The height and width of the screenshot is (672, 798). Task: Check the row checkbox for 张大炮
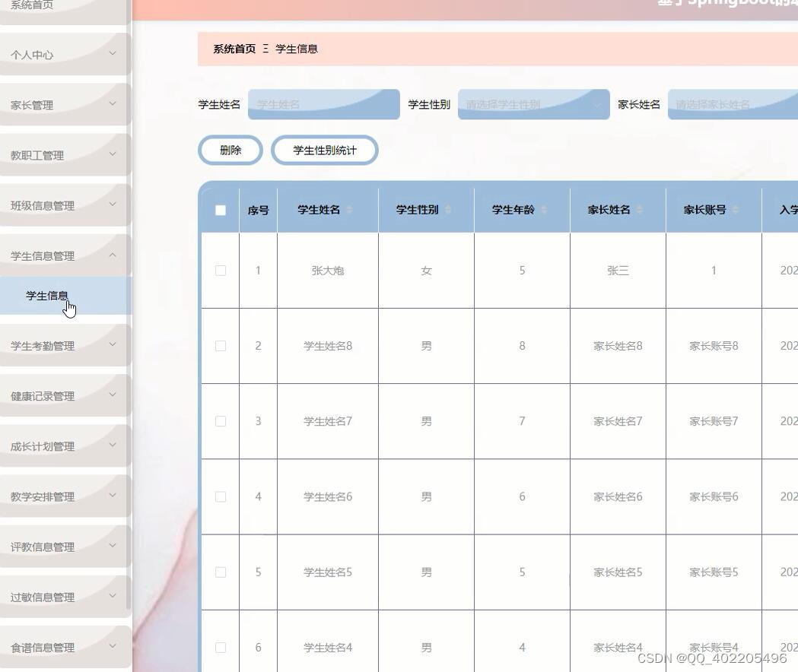[x=221, y=270]
